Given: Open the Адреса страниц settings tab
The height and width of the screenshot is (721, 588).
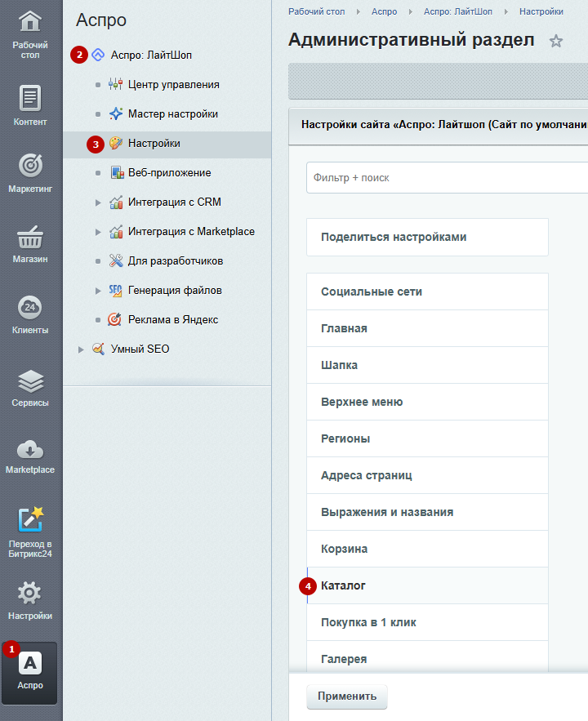Looking at the screenshot, I should click(427, 475).
